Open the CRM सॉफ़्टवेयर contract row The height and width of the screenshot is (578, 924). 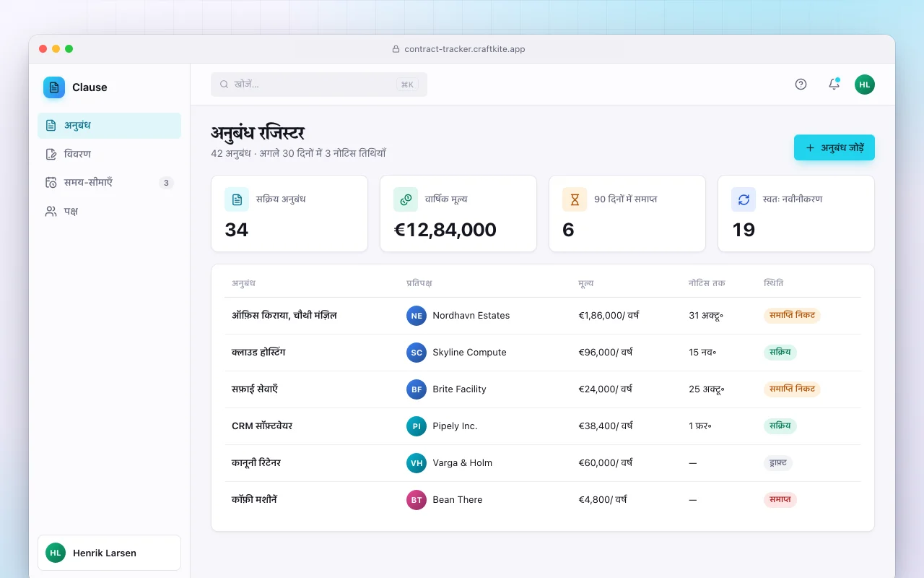click(543, 426)
